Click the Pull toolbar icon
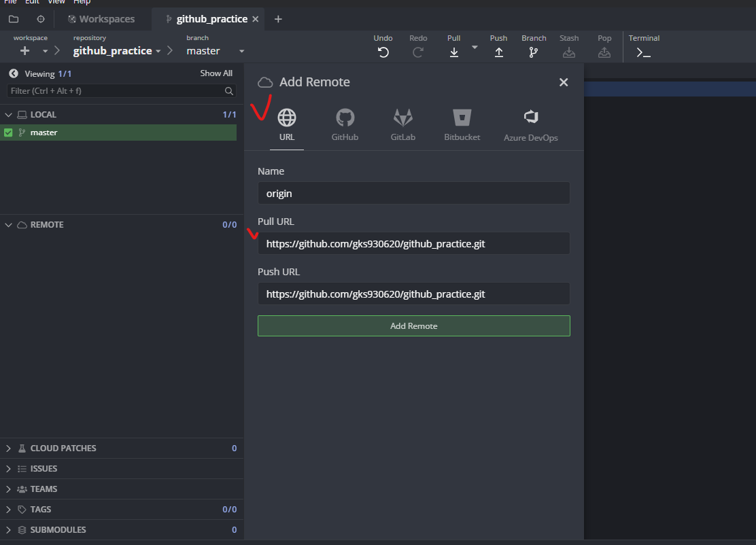This screenshot has width=756, height=545. (x=453, y=52)
